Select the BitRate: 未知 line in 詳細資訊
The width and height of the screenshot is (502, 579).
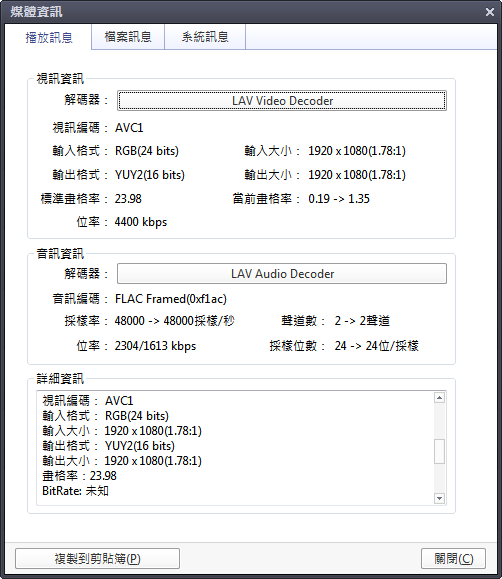[75, 491]
